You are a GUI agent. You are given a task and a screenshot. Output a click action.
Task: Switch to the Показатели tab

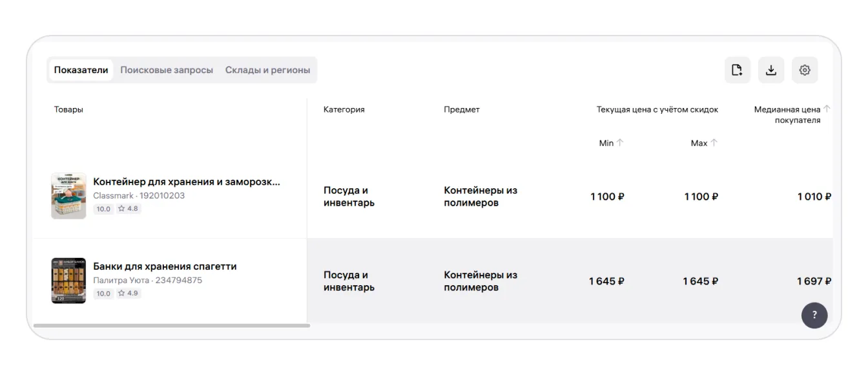[81, 70]
